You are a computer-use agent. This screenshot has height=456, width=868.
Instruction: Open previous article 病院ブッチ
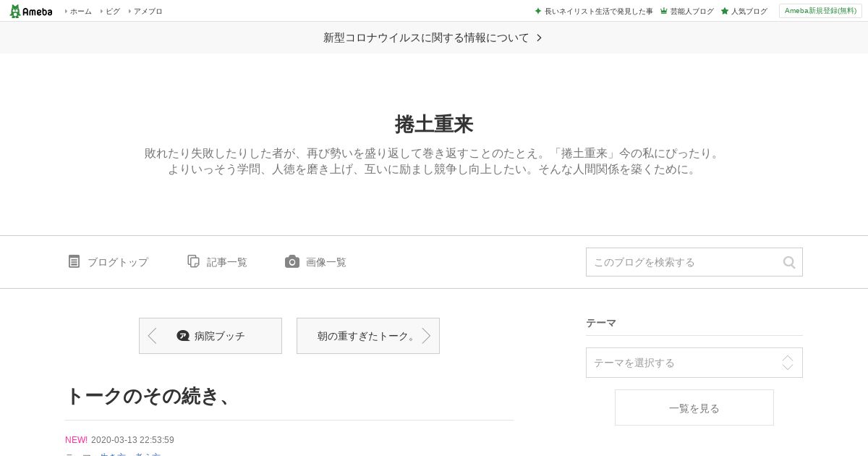coord(210,336)
